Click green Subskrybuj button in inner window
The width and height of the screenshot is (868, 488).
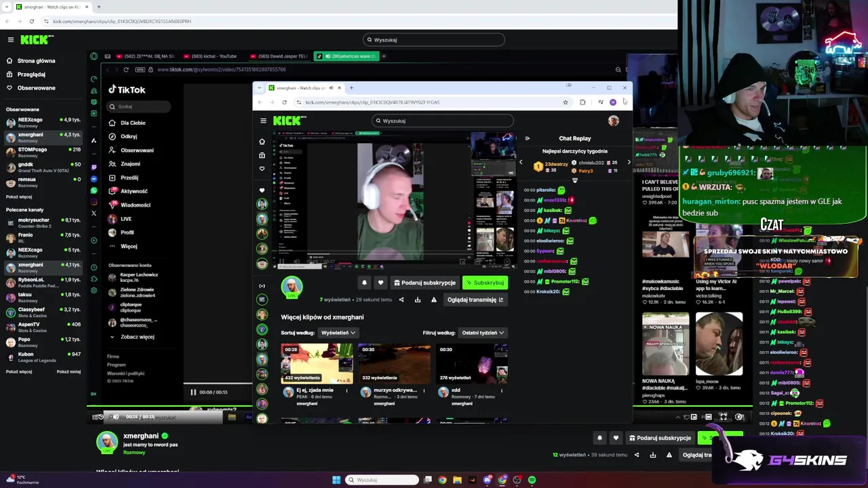[485, 283]
